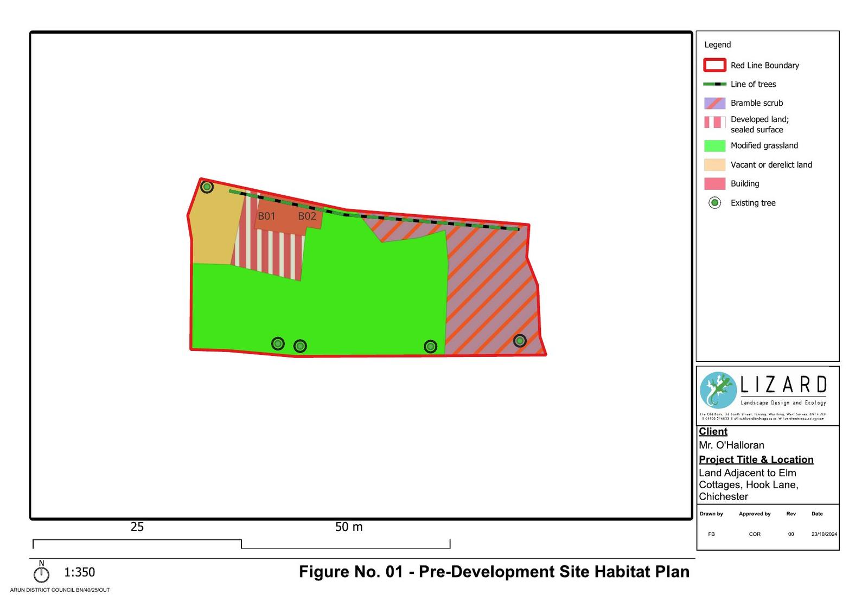The height and width of the screenshot is (613, 868).
Task: Select the tree in the vacant land corner
Action: (207, 187)
